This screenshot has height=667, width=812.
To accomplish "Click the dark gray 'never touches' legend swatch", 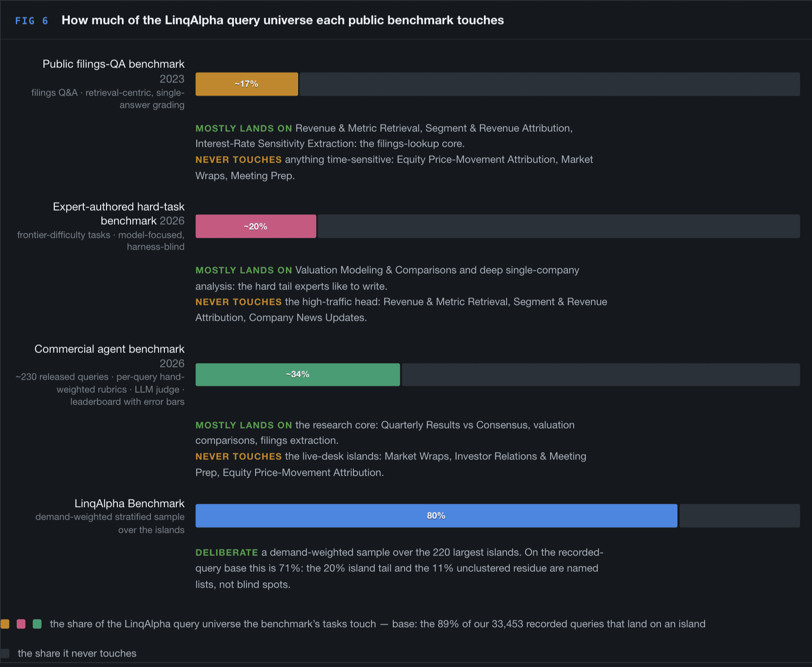I will click(5, 653).
